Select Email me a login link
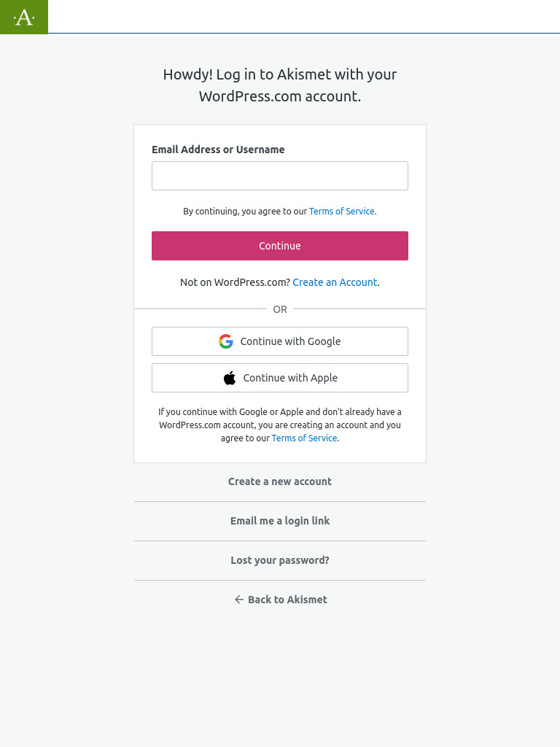This screenshot has height=747, width=560. click(280, 521)
